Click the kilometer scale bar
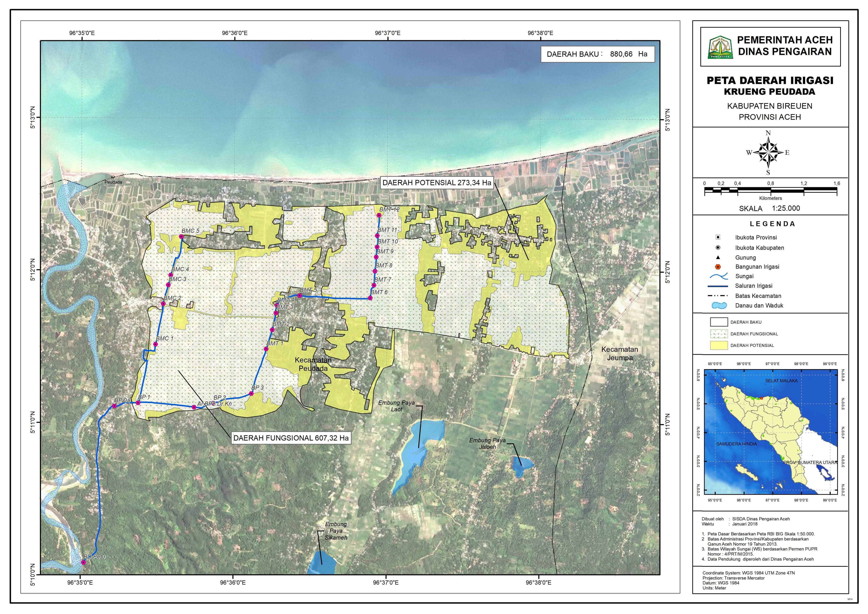 point(770,191)
